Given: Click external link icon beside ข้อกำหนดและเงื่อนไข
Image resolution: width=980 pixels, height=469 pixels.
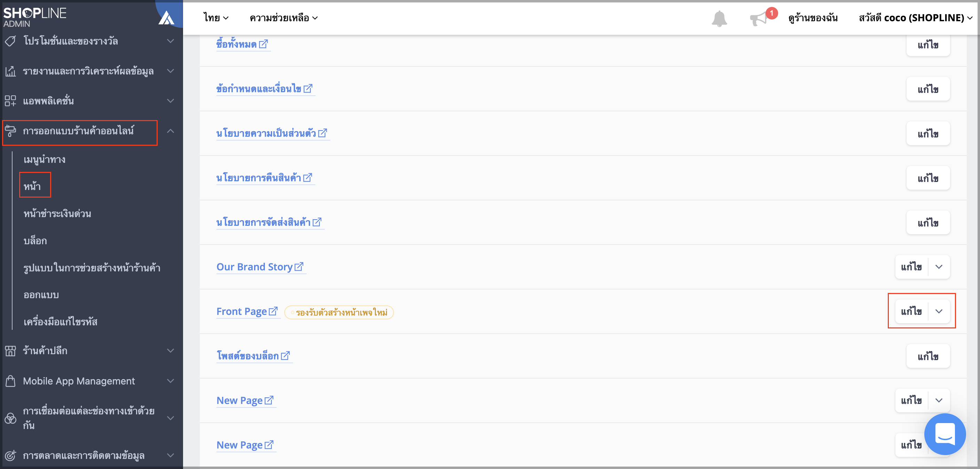Looking at the screenshot, I should tap(308, 88).
